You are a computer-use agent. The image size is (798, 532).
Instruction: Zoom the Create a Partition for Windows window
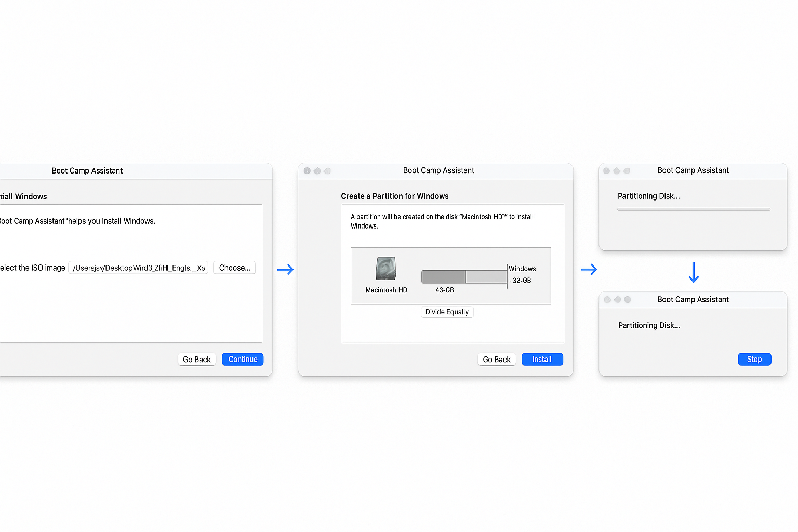tap(327, 171)
